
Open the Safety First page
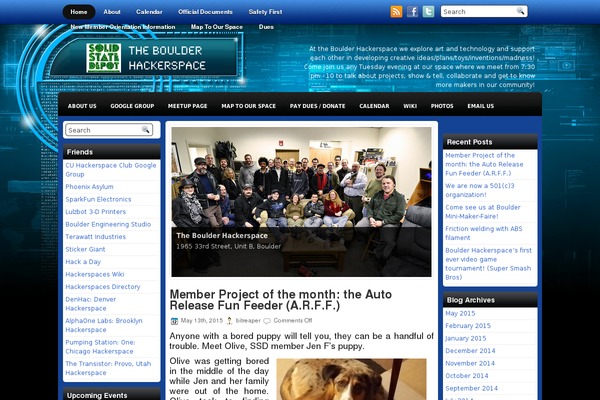coord(265,12)
